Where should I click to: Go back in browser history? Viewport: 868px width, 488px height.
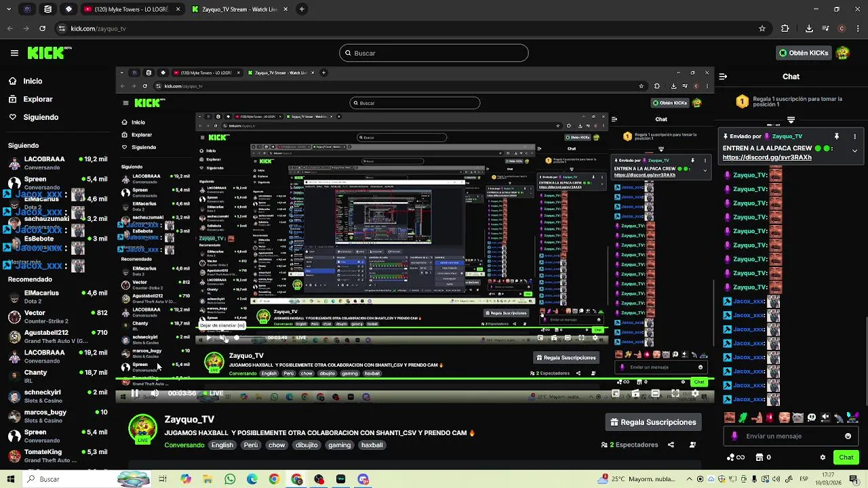(9, 28)
